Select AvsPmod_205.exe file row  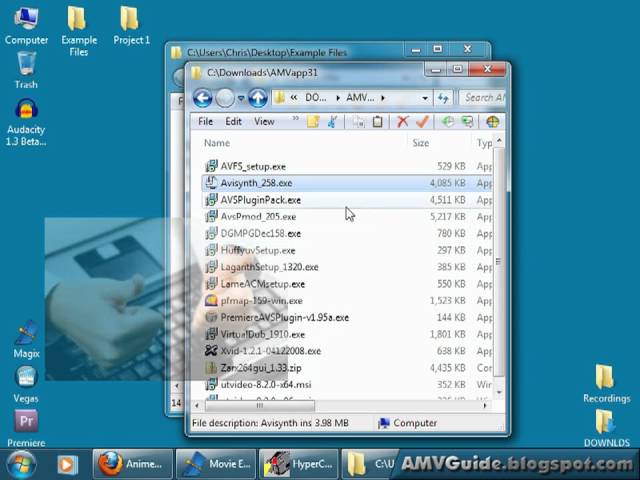[347, 217]
